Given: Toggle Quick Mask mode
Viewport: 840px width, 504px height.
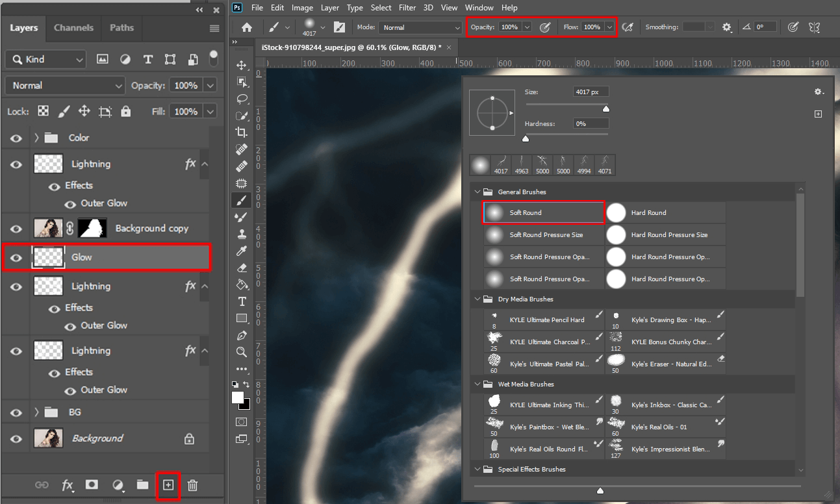Looking at the screenshot, I should 242,422.
